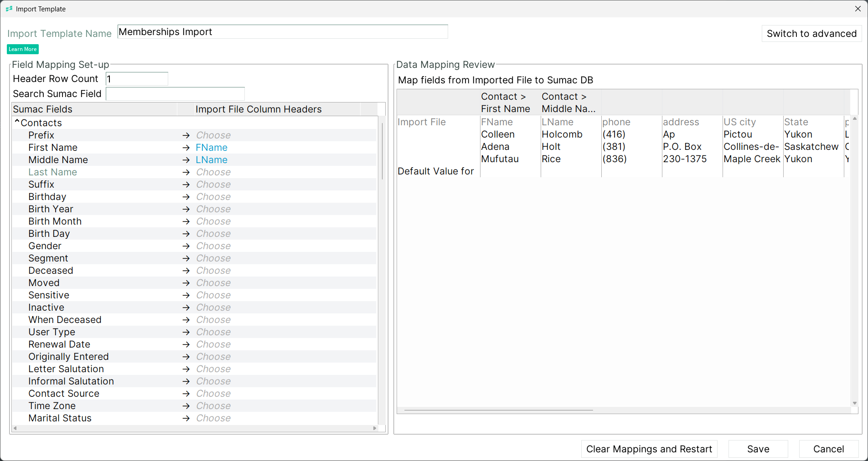This screenshot has height=461, width=868.
Task: Click the arrow icon beside Marital Status
Action: [186, 418]
